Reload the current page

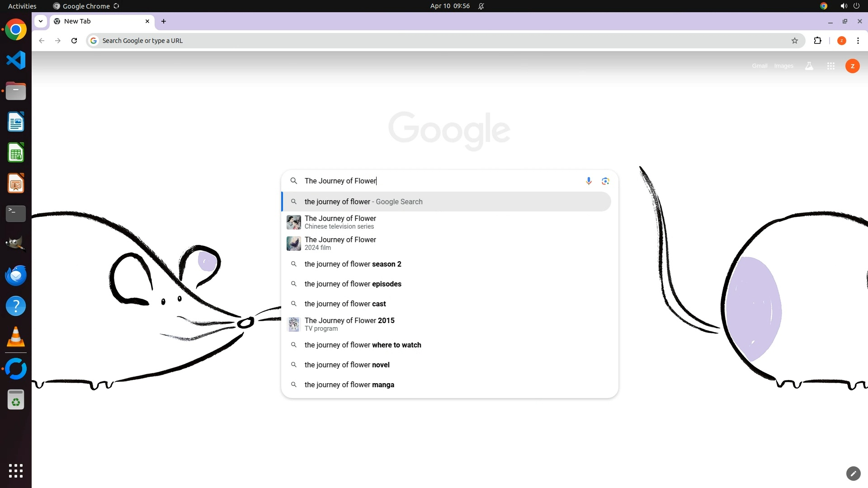coord(74,41)
